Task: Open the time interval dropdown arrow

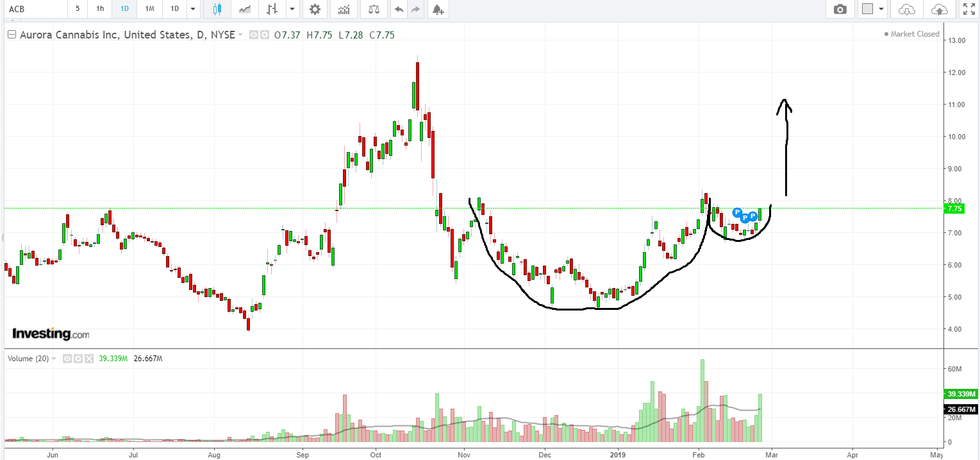Action: [193, 9]
